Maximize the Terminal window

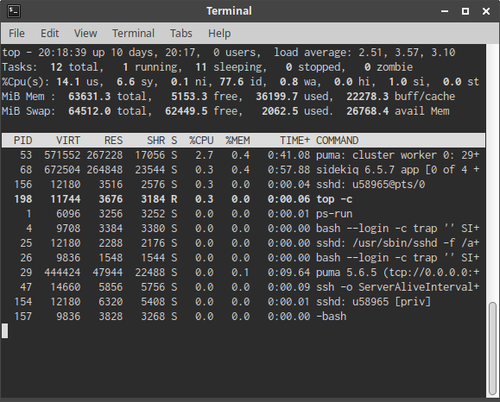coord(465,11)
